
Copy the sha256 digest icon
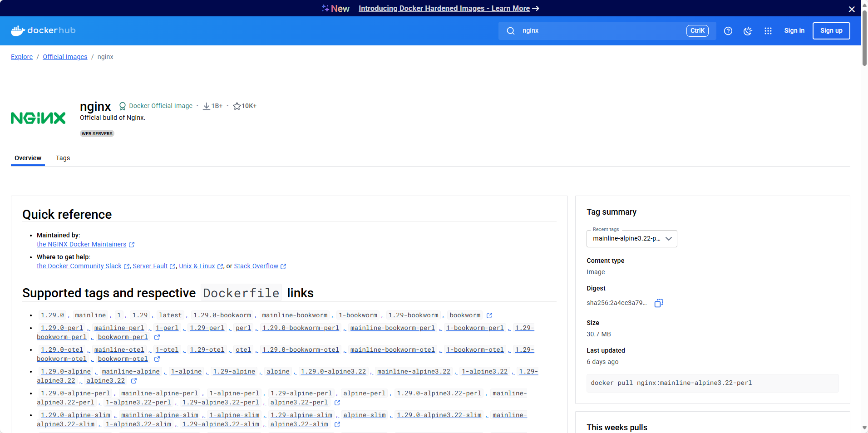point(659,303)
